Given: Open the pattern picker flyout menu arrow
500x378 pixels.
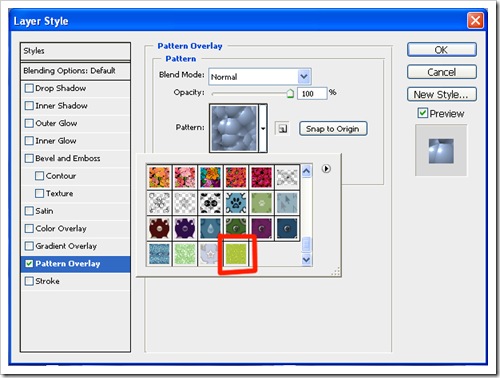Looking at the screenshot, I should coord(326,169).
